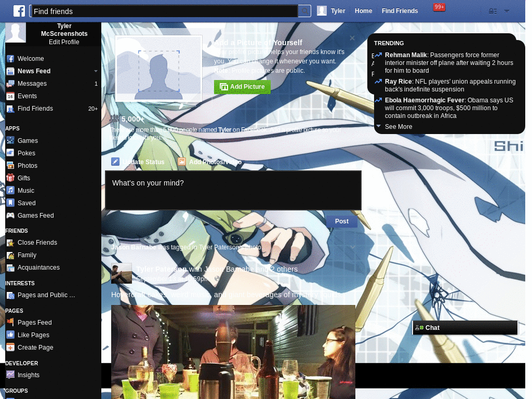This screenshot has width=532, height=399.
Task: Click the Gifts icon
Action: pyautogui.click(x=10, y=178)
